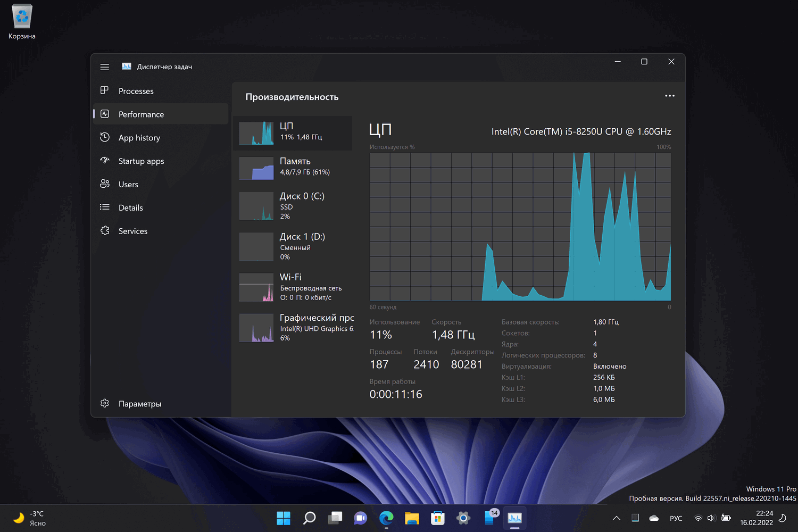
Task: Click the base speed value 1,80 ГГц
Action: point(606,322)
